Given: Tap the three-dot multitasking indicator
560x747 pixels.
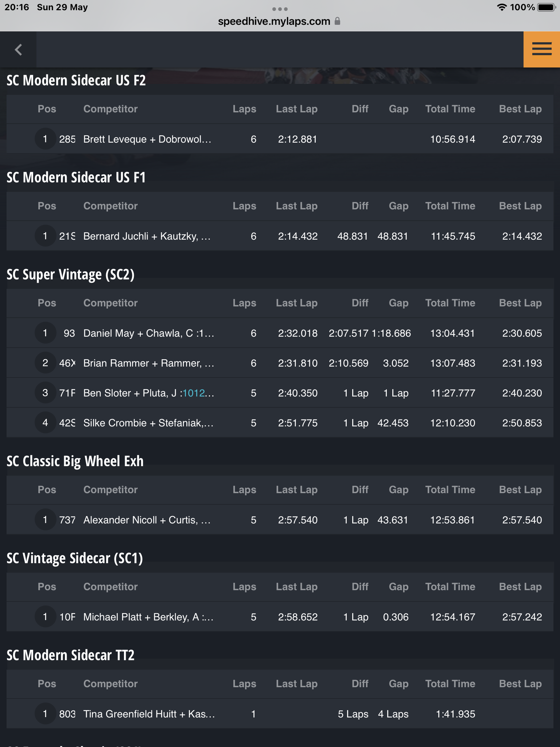Looking at the screenshot, I should click(x=280, y=9).
